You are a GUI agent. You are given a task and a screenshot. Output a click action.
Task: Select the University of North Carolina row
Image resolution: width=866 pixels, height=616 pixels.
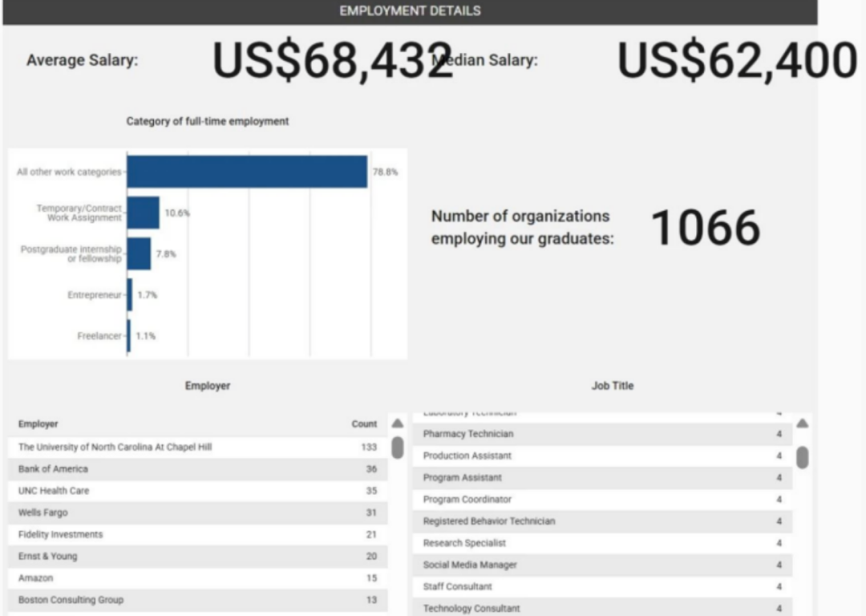(198, 447)
